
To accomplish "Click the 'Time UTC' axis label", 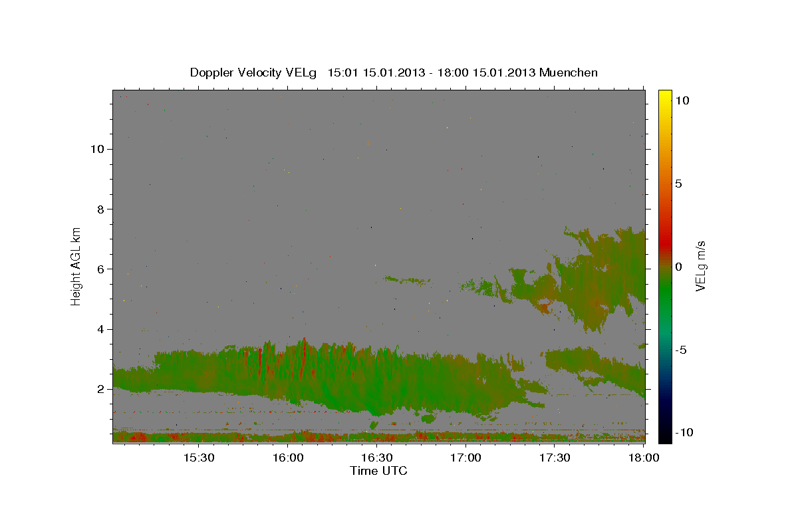I will (x=378, y=471).
